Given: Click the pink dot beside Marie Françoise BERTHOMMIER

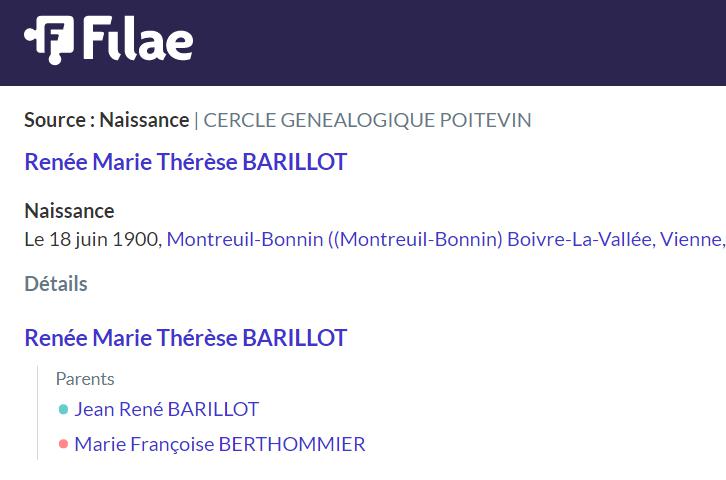Looking at the screenshot, I should tap(63, 444).
